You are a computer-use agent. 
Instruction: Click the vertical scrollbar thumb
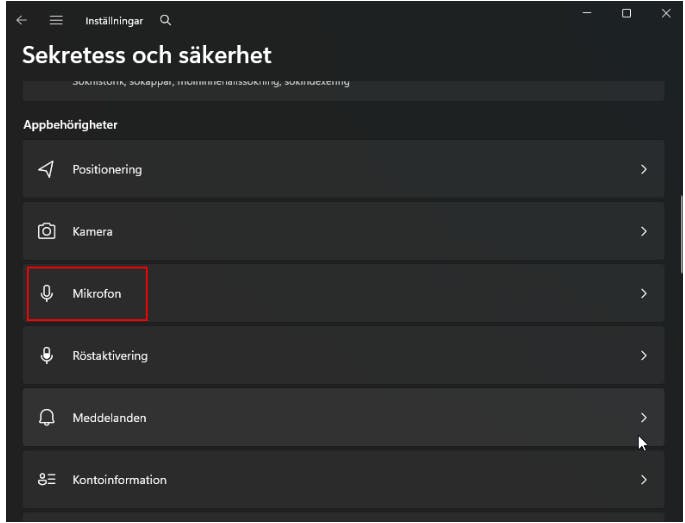(x=681, y=228)
